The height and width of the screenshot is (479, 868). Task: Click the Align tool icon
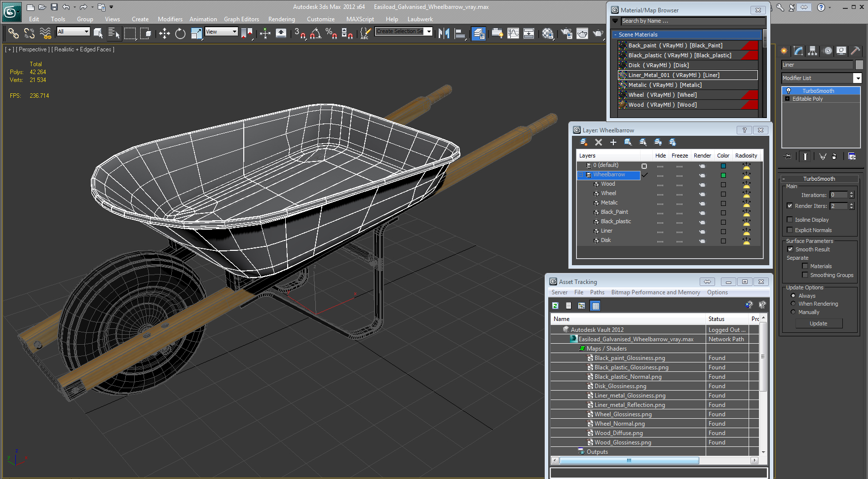(460, 33)
